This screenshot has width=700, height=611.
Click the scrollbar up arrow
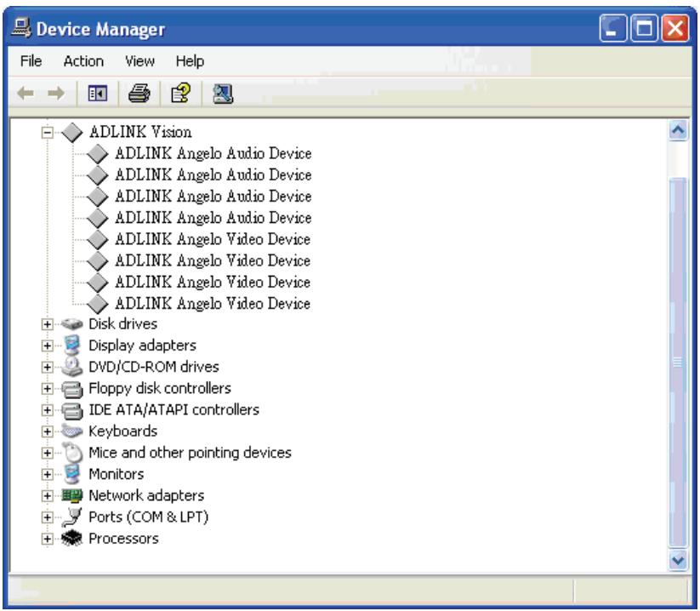(x=678, y=130)
